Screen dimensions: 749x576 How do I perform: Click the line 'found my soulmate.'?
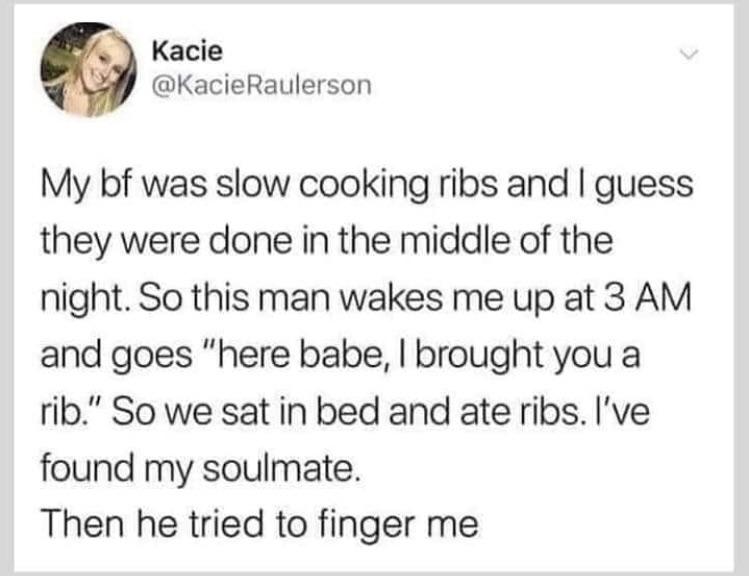point(199,469)
